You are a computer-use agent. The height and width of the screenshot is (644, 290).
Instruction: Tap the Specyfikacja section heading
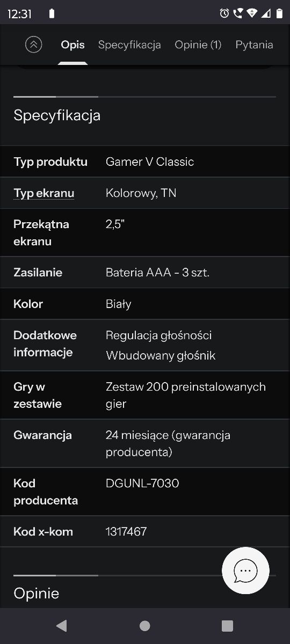(x=57, y=115)
